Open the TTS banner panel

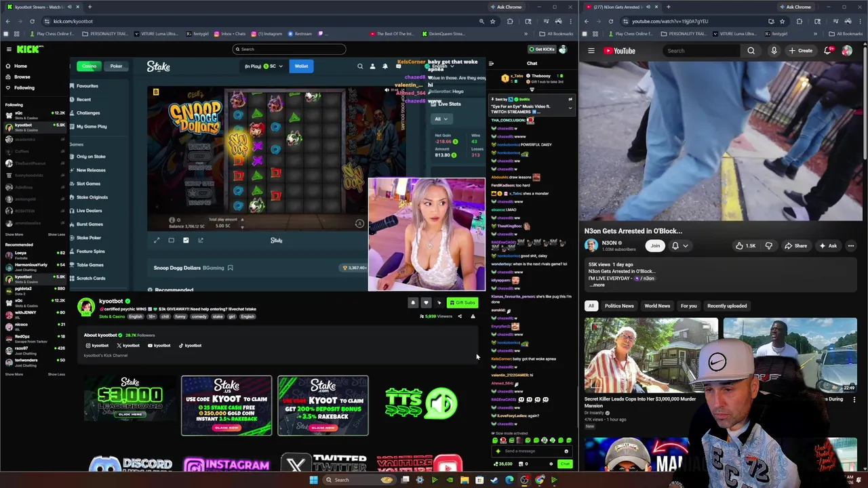[421, 403]
